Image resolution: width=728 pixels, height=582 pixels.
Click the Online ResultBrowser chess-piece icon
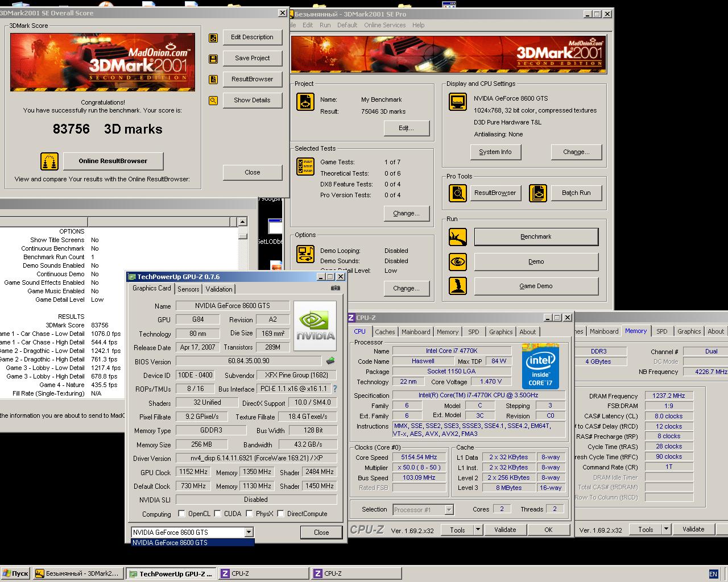click(x=49, y=161)
